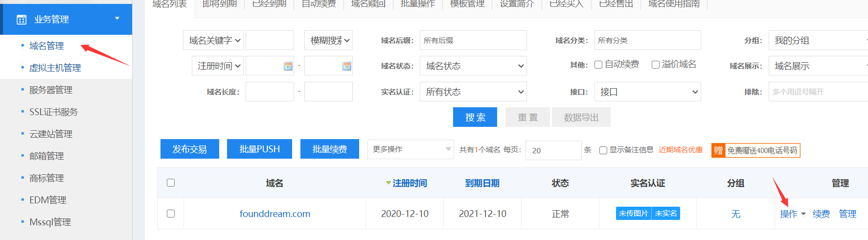The image size is (868, 240).
Task: Click the blue 搜索 button
Action: click(x=475, y=117)
